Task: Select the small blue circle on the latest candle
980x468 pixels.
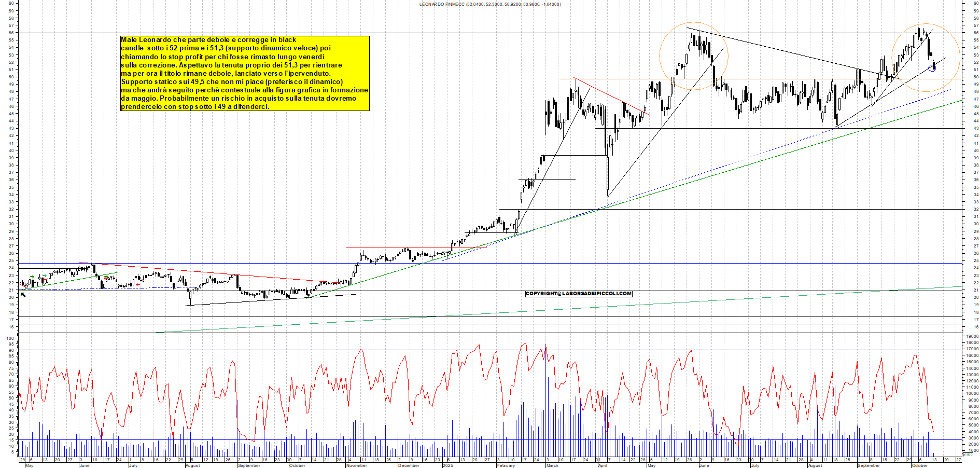Action: coord(933,68)
